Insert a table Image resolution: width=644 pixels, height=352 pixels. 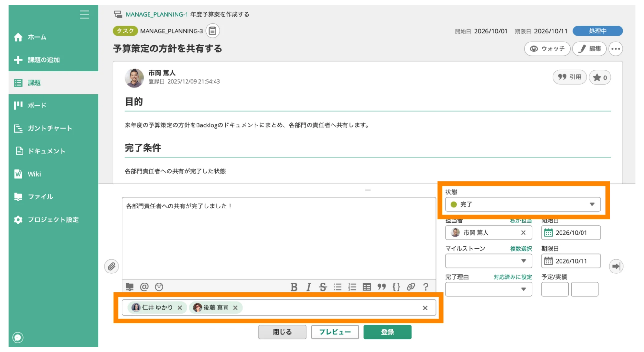pos(367,287)
